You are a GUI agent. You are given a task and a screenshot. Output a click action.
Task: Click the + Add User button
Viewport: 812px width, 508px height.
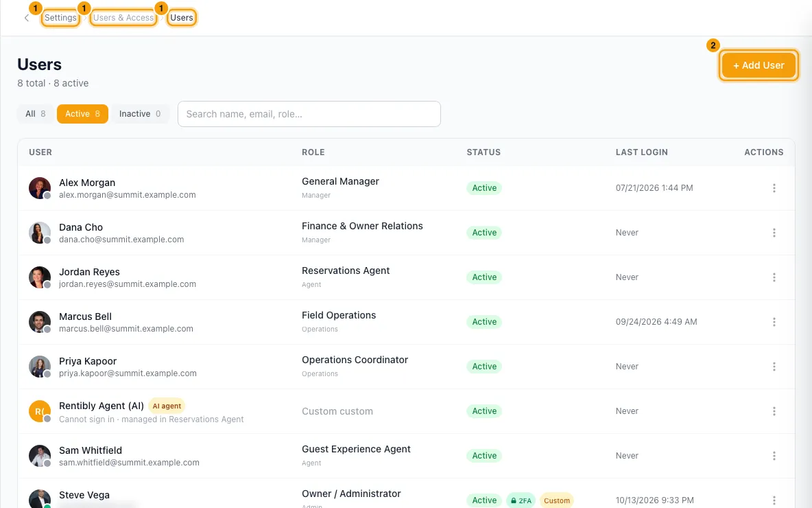click(x=759, y=65)
